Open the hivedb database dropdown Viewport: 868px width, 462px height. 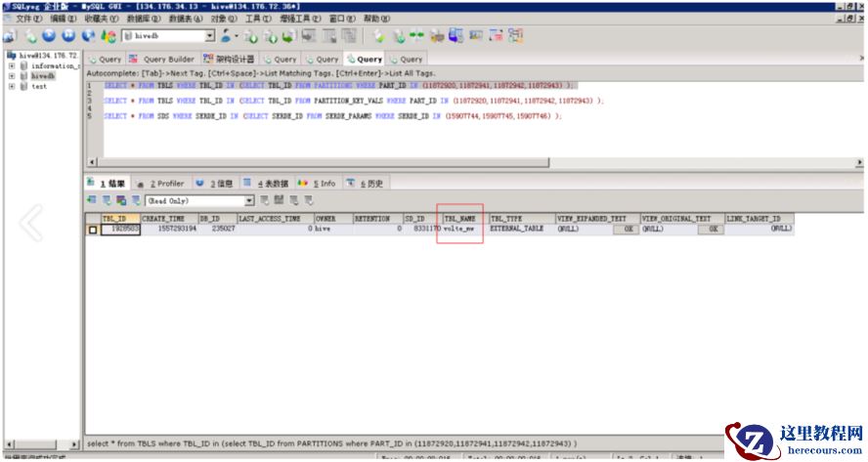pos(210,36)
